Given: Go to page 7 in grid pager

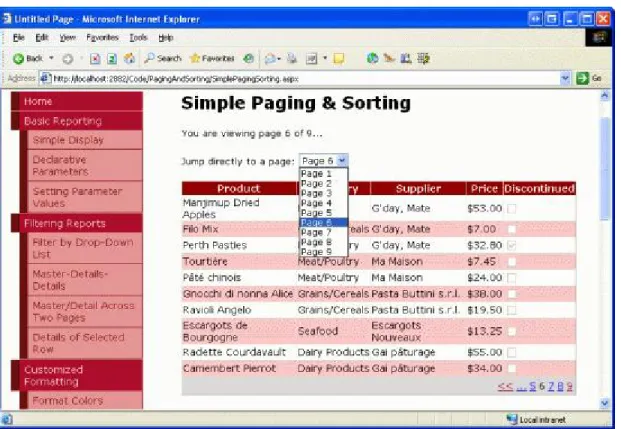Looking at the screenshot, I should tap(551, 386).
